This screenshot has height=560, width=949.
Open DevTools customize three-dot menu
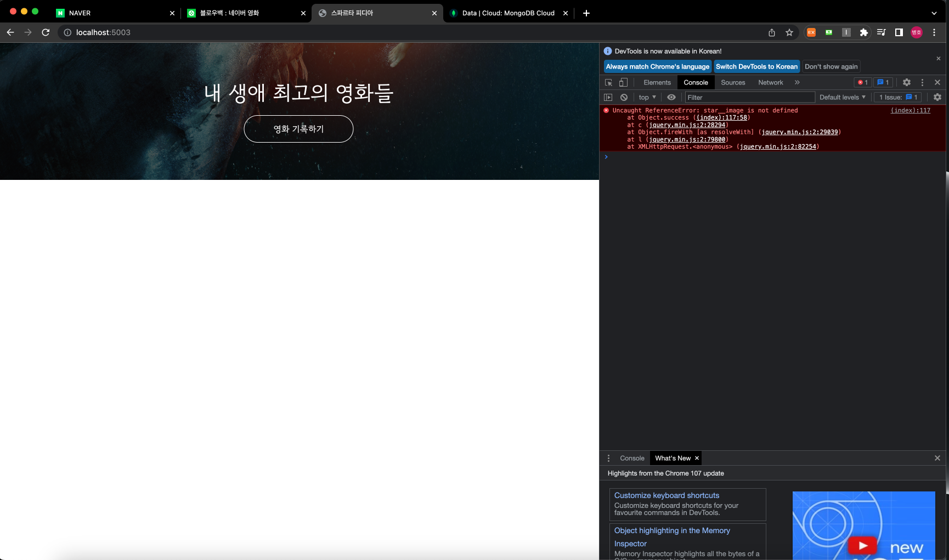[922, 82]
